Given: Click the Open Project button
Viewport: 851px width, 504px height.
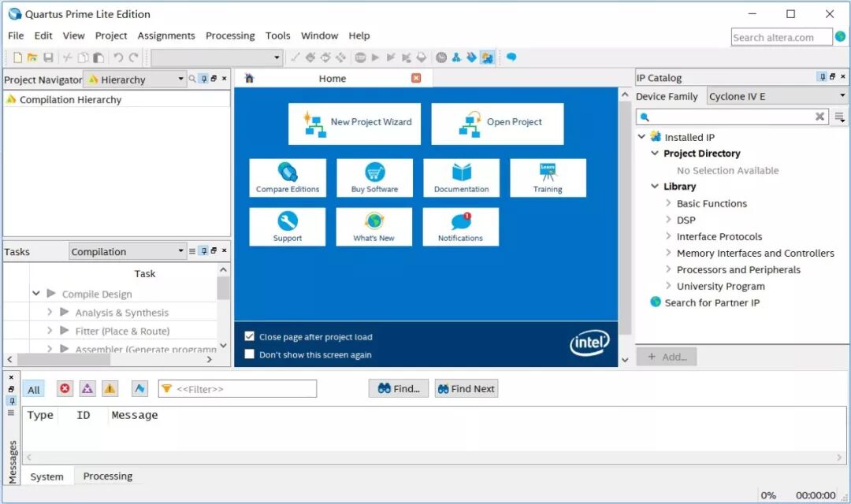Looking at the screenshot, I should tap(498, 124).
